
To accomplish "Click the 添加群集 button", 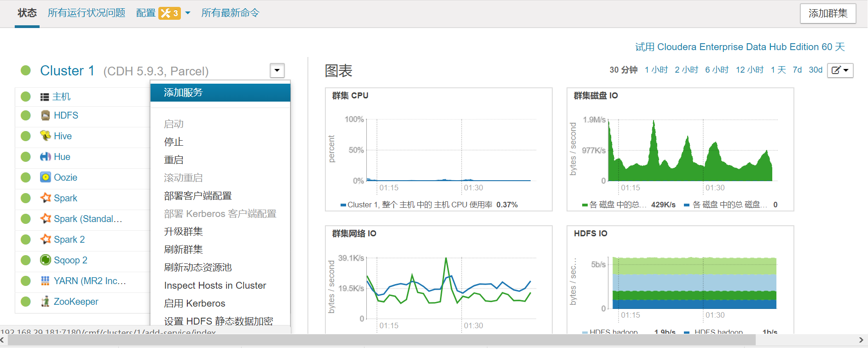I will pyautogui.click(x=828, y=13).
